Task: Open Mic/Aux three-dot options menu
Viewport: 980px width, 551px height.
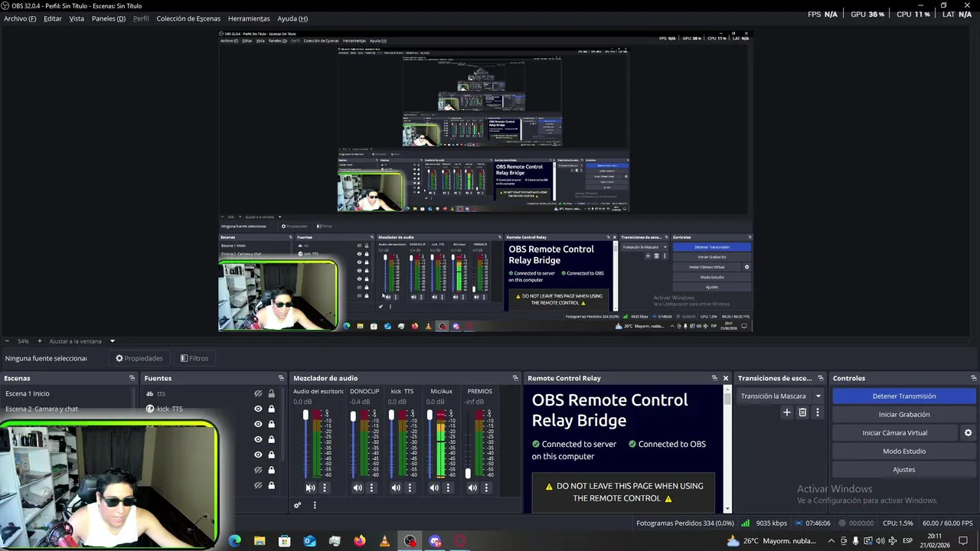Action: click(x=448, y=487)
